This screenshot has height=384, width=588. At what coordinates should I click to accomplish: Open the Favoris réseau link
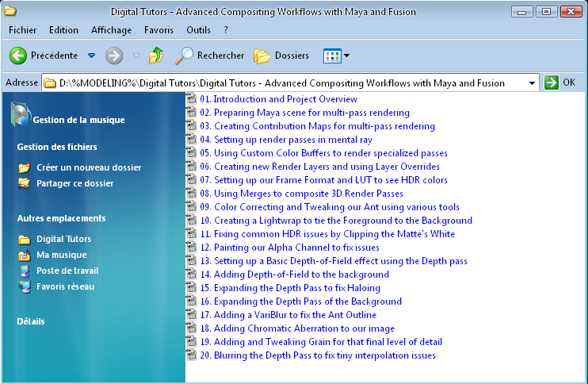(x=66, y=286)
